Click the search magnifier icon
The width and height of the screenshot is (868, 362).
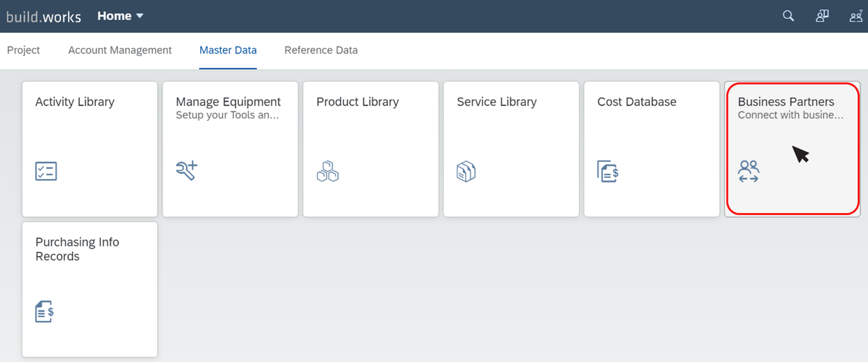pyautogui.click(x=788, y=16)
